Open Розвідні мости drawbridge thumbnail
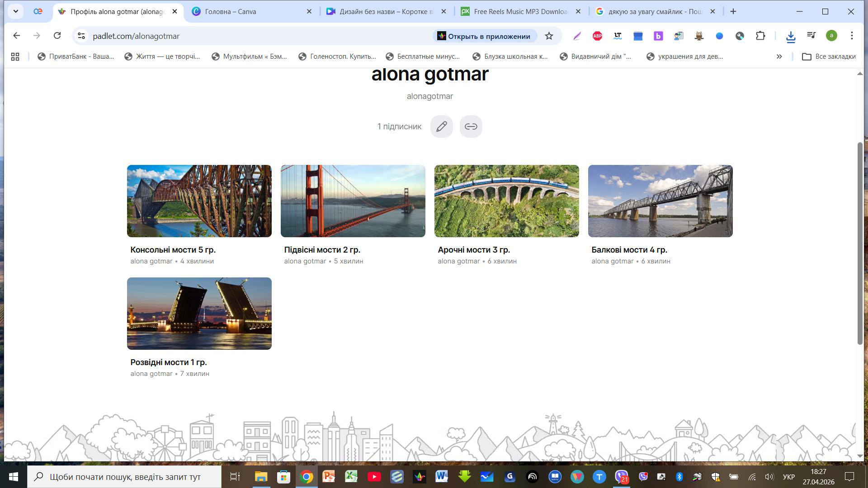Viewport: 868px width, 488px height. [x=199, y=314]
